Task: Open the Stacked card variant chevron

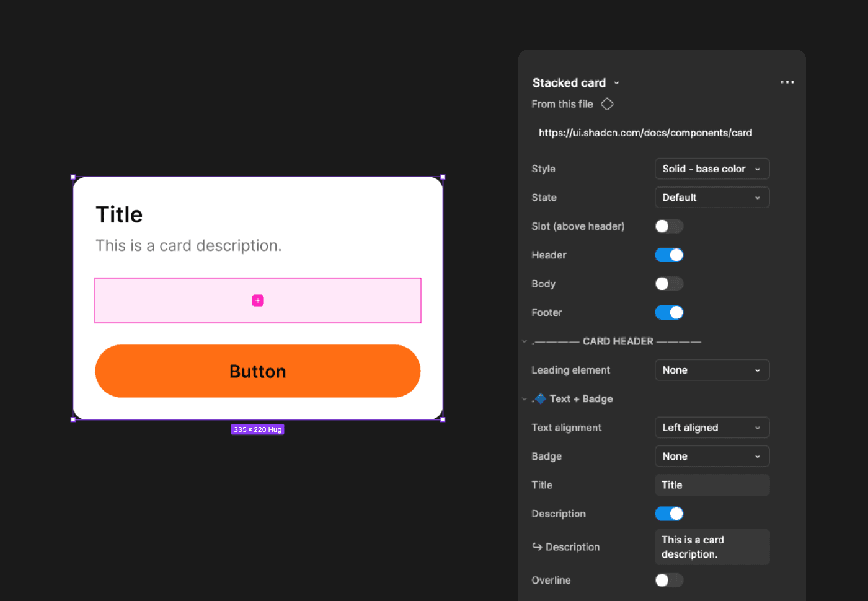Action: [x=616, y=82]
